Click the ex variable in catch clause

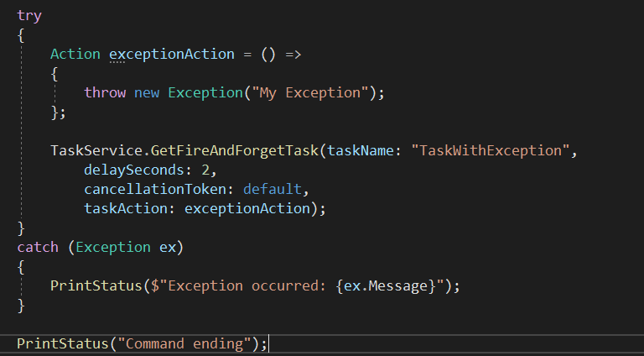[167, 247]
